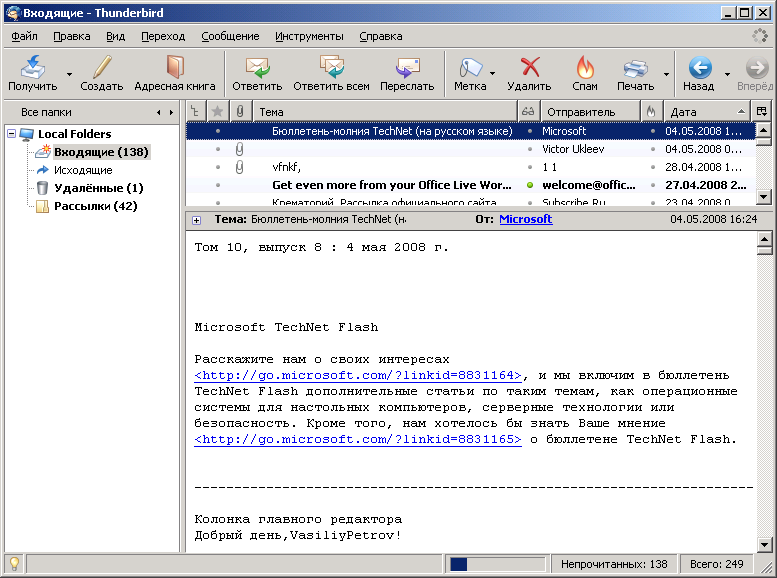Sort messages by Тема column header
The image size is (777, 578).
(x=385, y=112)
